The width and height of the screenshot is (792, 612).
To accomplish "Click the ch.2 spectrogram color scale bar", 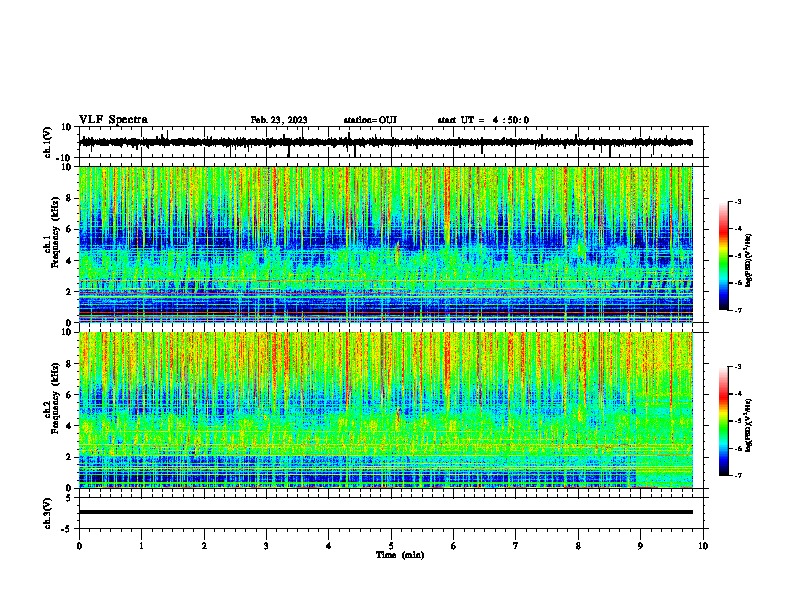I will click(724, 421).
